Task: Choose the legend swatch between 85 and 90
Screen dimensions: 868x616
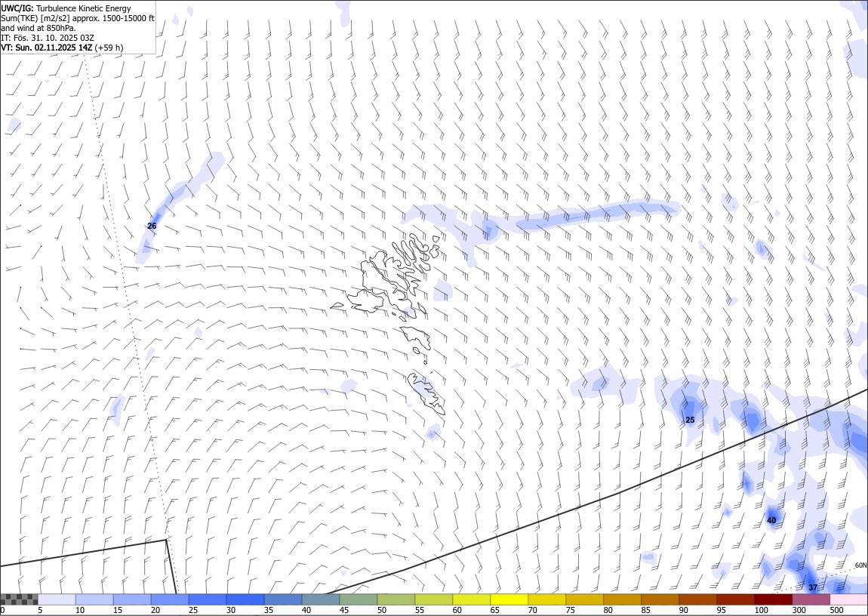Action: 660,599
